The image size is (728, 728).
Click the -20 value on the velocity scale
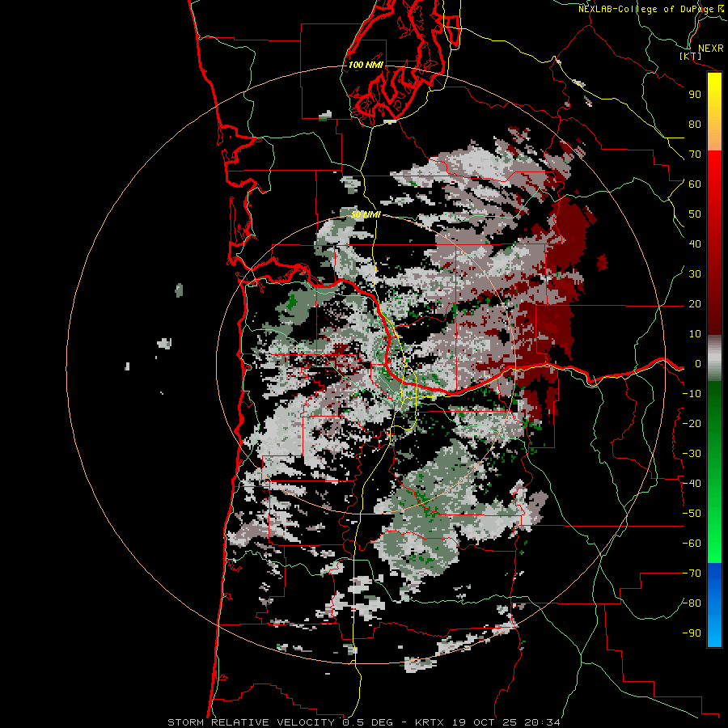click(692, 423)
